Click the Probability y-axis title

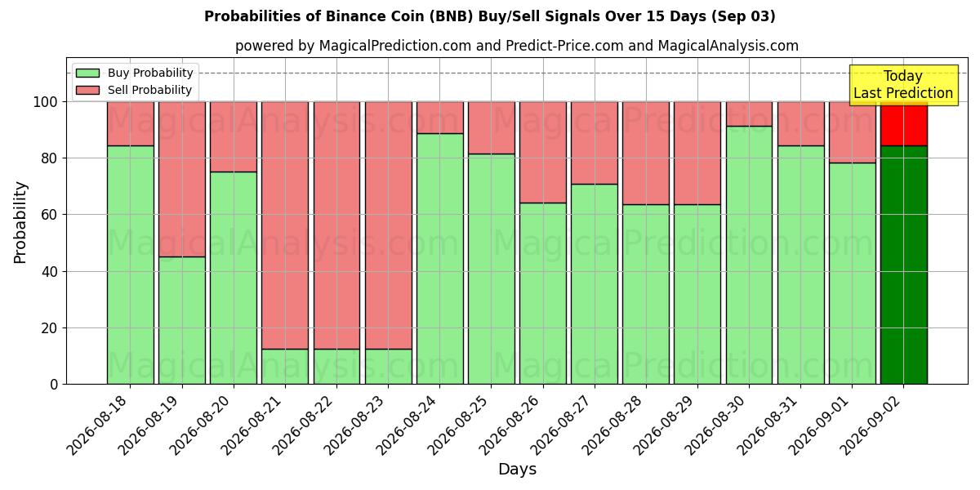click(x=20, y=222)
